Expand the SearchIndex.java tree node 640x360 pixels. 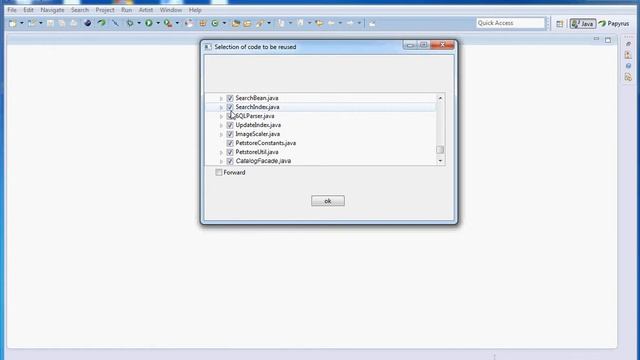click(x=221, y=107)
